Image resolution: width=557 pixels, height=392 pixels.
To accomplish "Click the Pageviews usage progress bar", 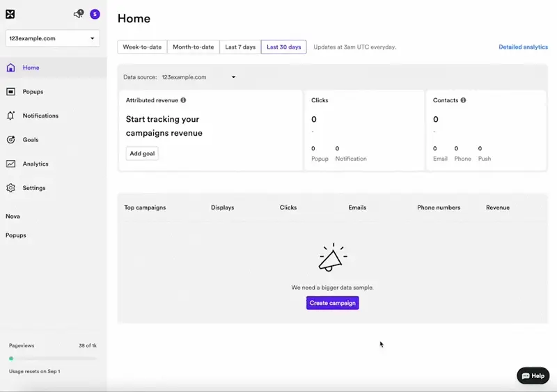I will click(x=52, y=359).
